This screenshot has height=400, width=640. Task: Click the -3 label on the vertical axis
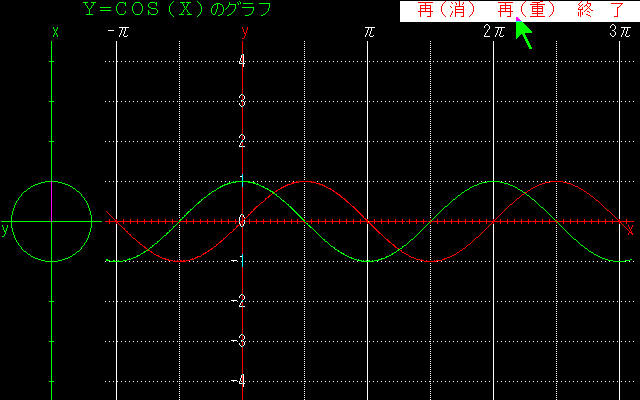tap(238, 341)
